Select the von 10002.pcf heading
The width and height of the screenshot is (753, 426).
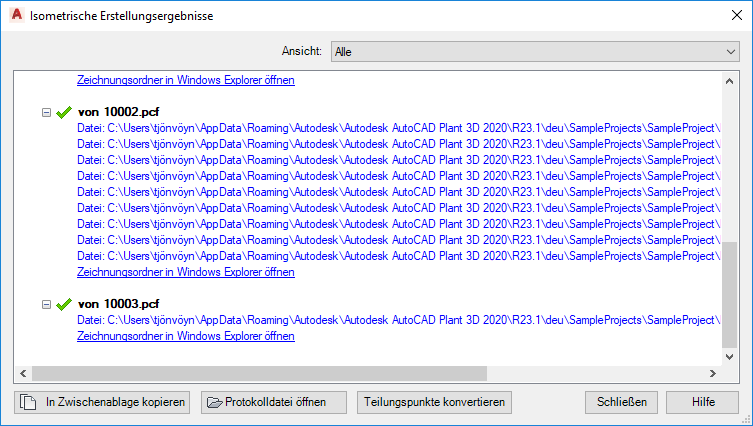[118, 112]
